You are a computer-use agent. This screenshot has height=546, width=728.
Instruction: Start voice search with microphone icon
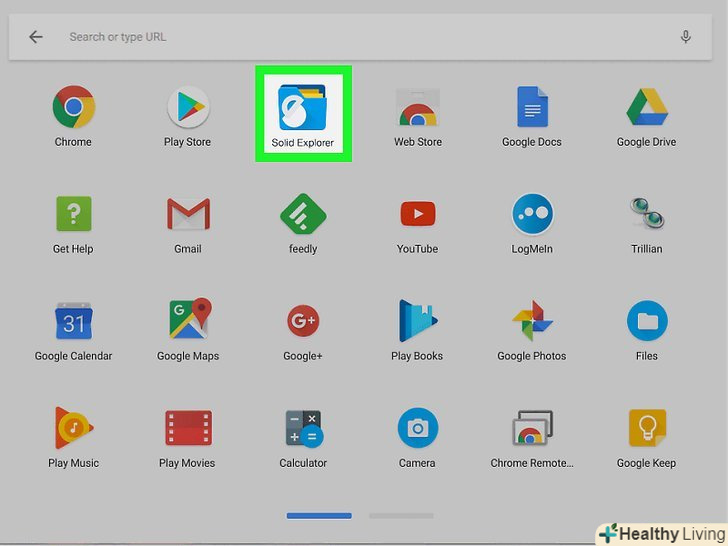[685, 37]
